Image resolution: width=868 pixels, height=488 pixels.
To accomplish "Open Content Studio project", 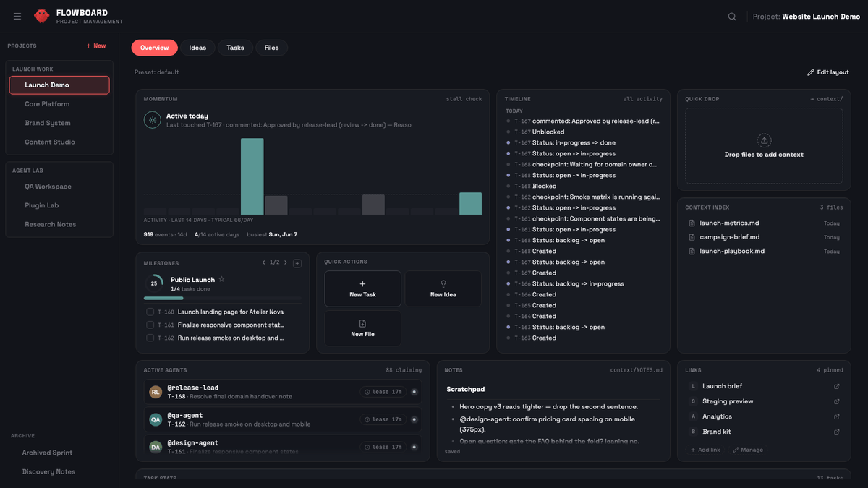I will (59, 142).
